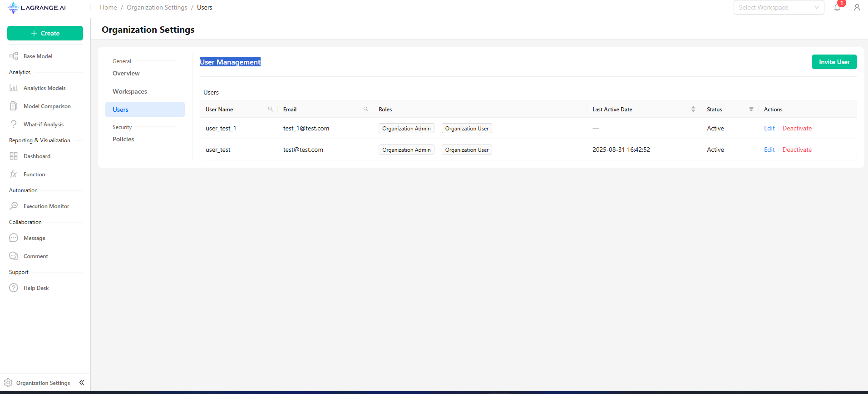Screen dimensions: 868x394
Task: Deactivate the user_test account
Action: tap(797, 150)
